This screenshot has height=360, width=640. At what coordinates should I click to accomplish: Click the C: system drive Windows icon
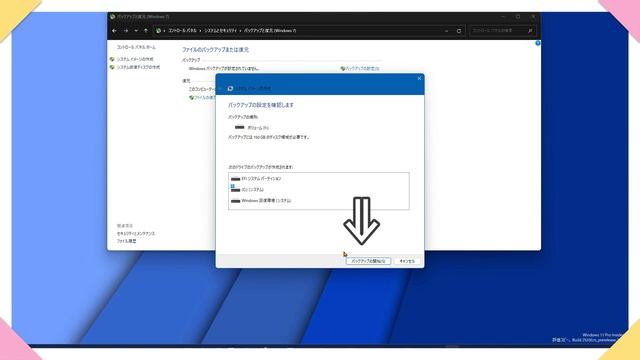[x=235, y=189]
